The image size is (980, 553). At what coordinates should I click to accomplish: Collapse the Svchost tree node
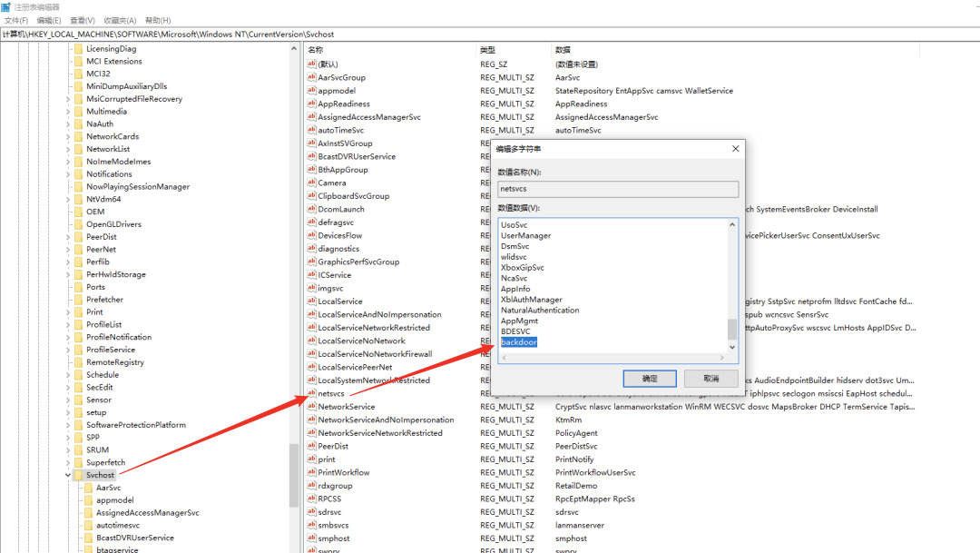click(67, 475)
